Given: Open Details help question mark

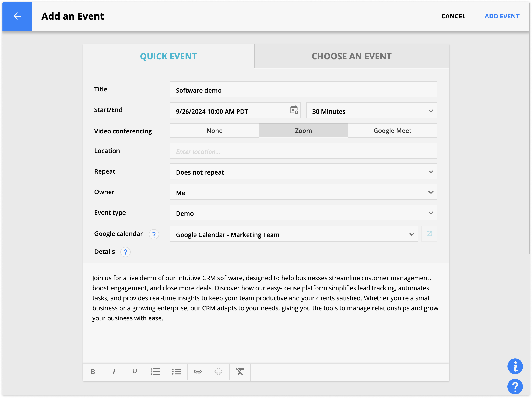Looking at the screenshot, I should pos(125,252).
